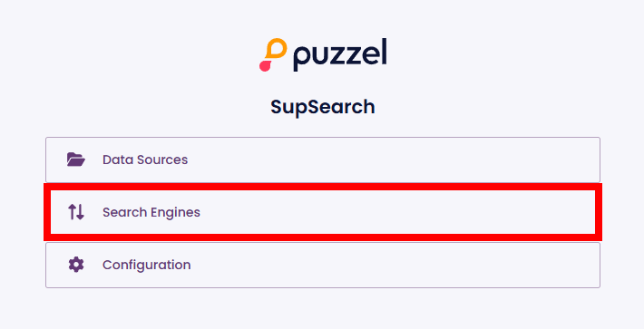Viewport: 644px width, 329px height.
Task: Select the highlighted Search Engines row
Action: [x=323, y=212]
